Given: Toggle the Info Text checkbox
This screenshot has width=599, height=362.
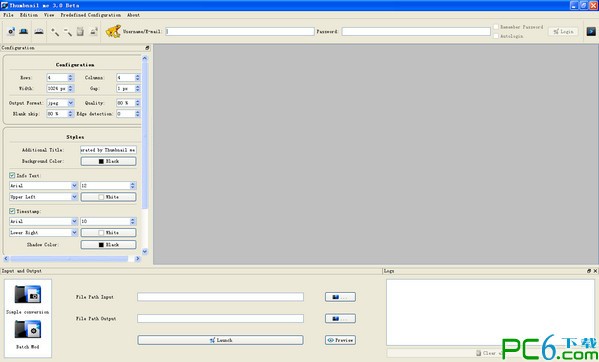Looking at the screenshot, I should tap(12, 175).
